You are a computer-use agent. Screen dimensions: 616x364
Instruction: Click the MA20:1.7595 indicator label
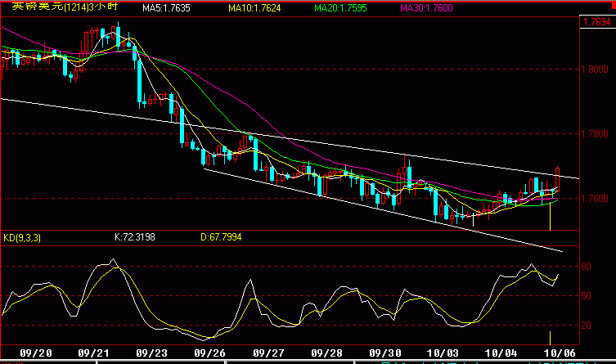click(340, 8)
